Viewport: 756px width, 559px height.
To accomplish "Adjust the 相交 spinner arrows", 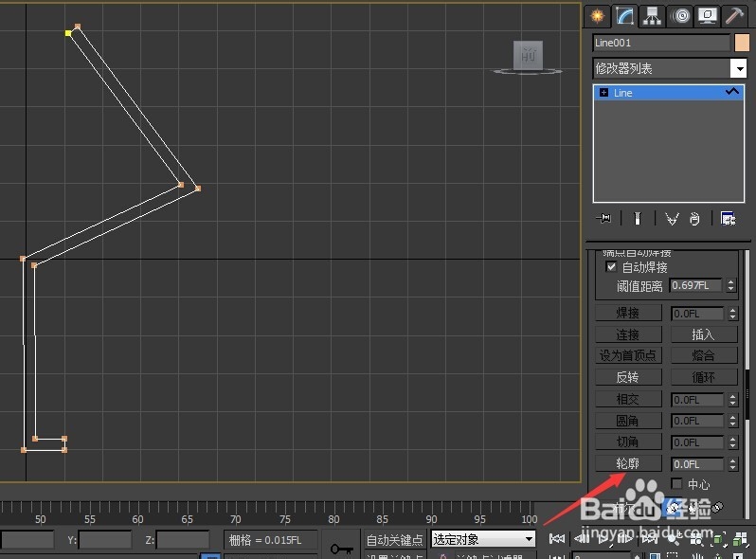I will point(733,400).
